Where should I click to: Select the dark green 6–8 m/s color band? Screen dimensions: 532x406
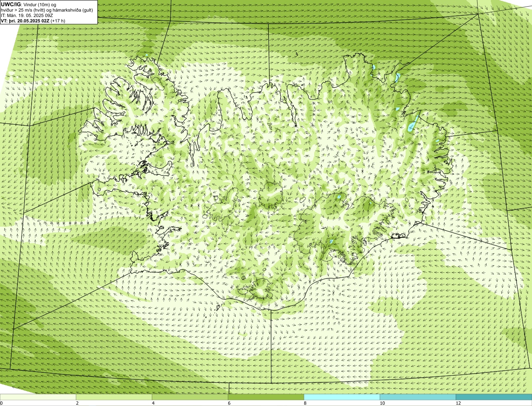266,397
